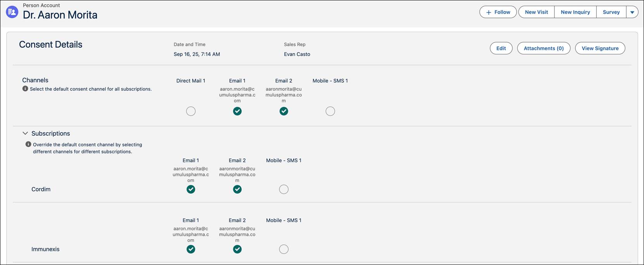Click the Person Account avatar icon

(12, 12)
